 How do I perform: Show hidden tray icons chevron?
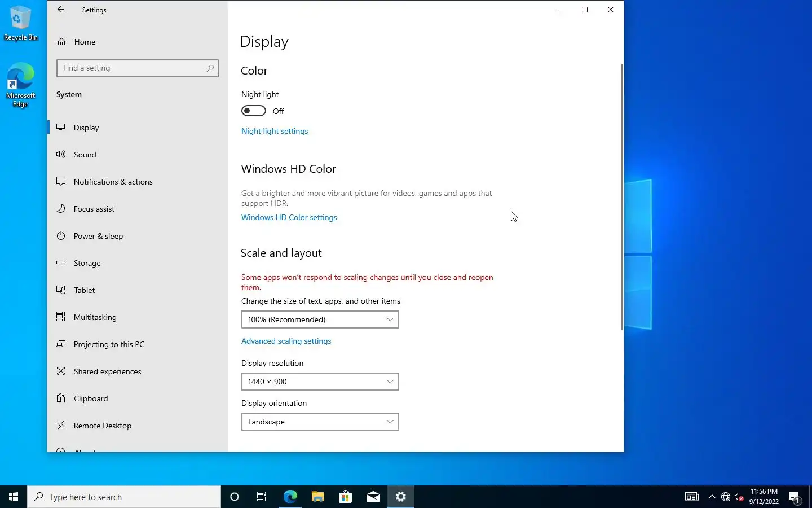point(712,497)
